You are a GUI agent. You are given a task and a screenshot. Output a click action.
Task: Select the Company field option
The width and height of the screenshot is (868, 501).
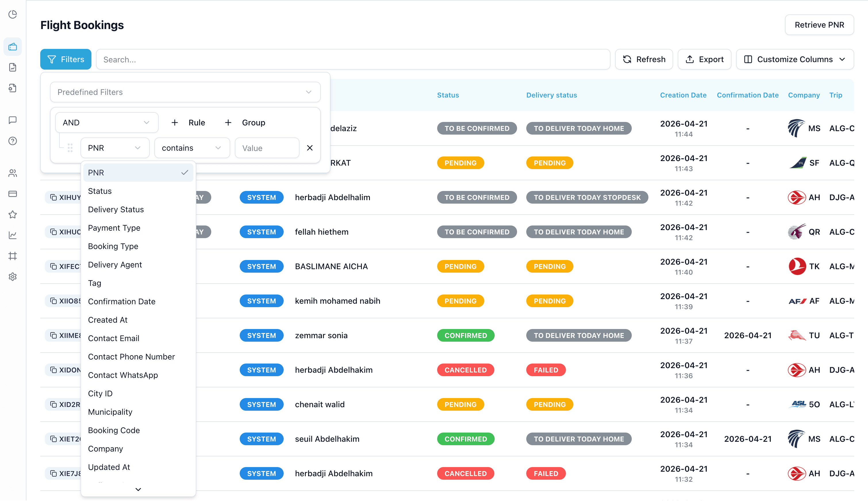(138, 449)
